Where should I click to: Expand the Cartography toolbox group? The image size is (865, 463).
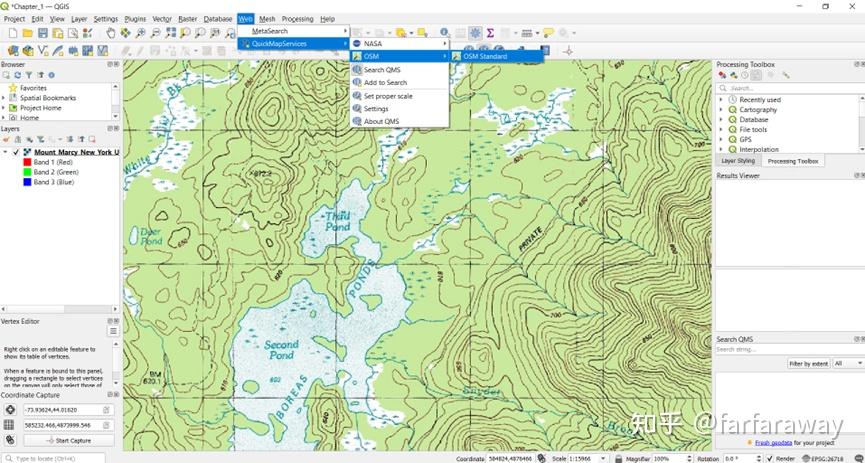(720, 110)
